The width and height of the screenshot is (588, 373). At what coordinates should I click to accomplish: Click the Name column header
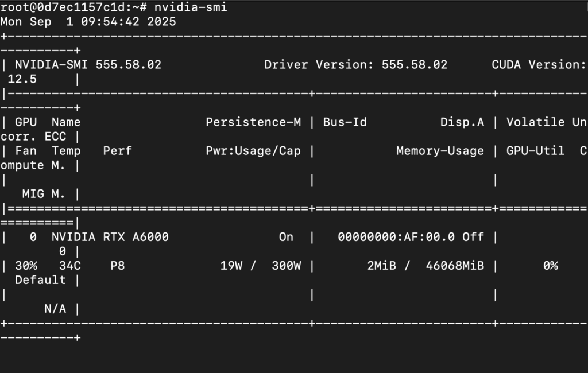point(66,122)
